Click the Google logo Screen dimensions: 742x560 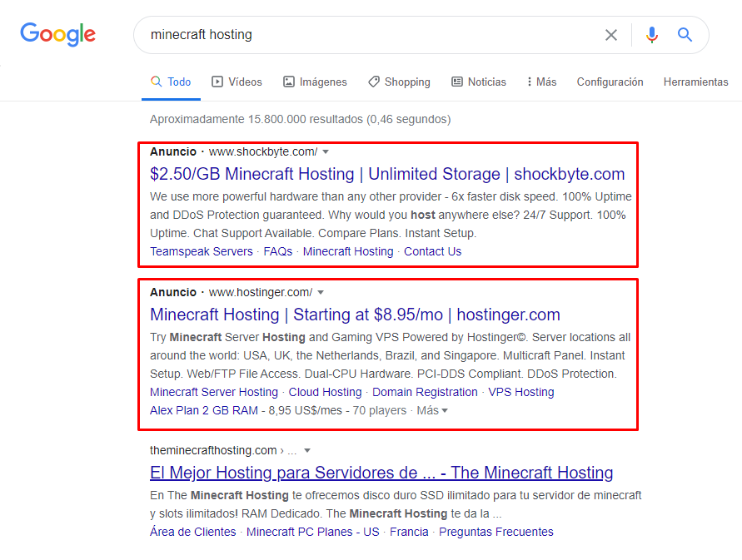pos(57,34)
